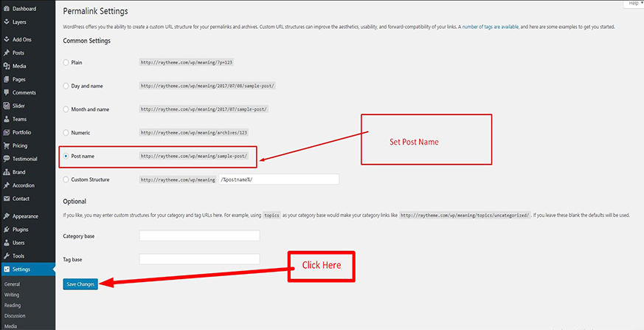Image resolution: width=644 pixels, height=330 pixels.
Task: Follow the 'number of tags are available' link
Action: pyautogui.click(x=491, y=27)
